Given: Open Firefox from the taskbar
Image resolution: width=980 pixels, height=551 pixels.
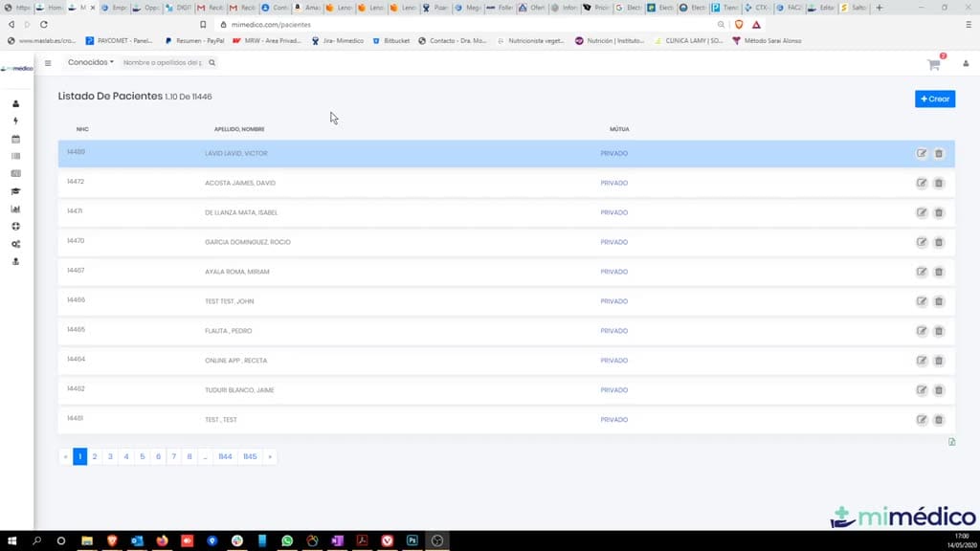Looking at the screenshot, I should tap(162, 540).
